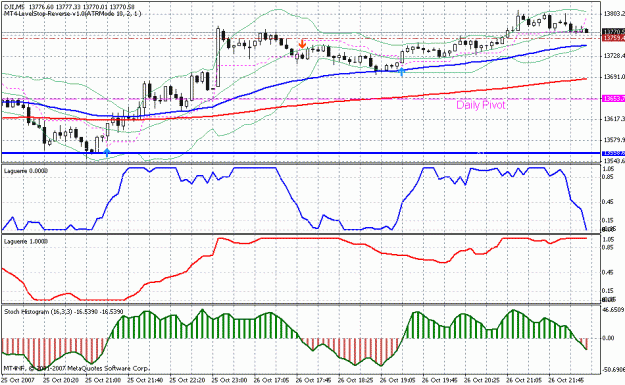
Task: Click the Laguerre 1.0000 indicator label
Action: point(26,242)
